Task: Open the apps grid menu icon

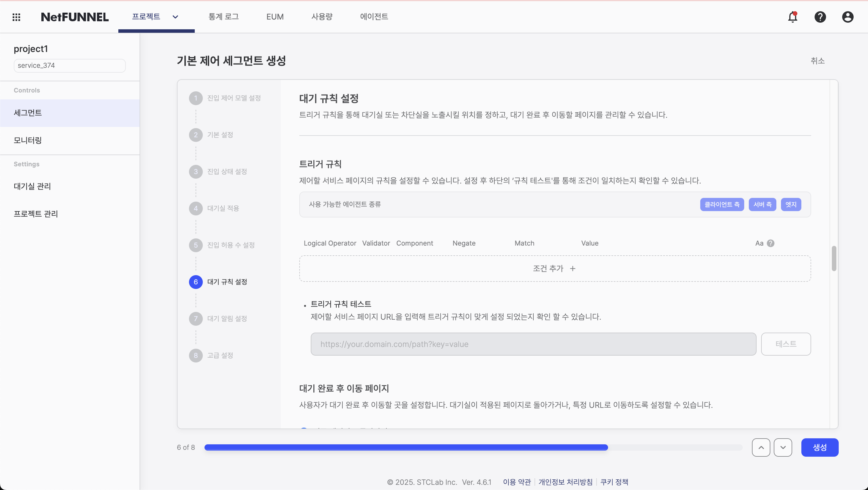Action: 16,17
